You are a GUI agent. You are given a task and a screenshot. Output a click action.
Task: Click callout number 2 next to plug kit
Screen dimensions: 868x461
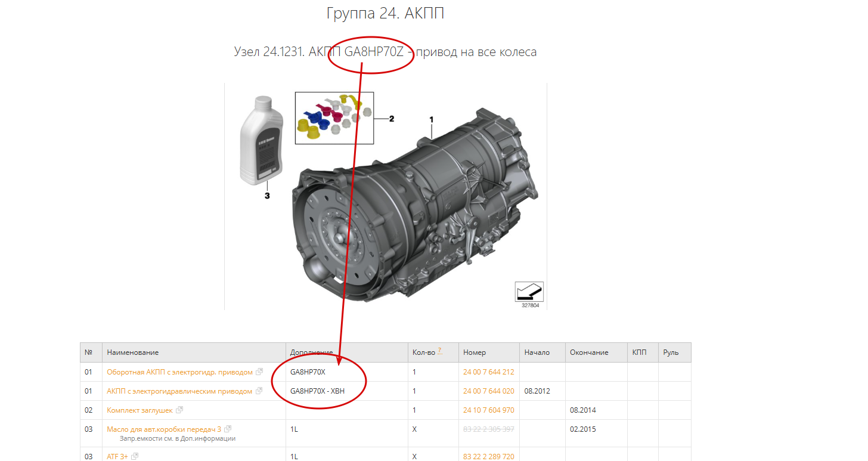(x=392, y=119)
